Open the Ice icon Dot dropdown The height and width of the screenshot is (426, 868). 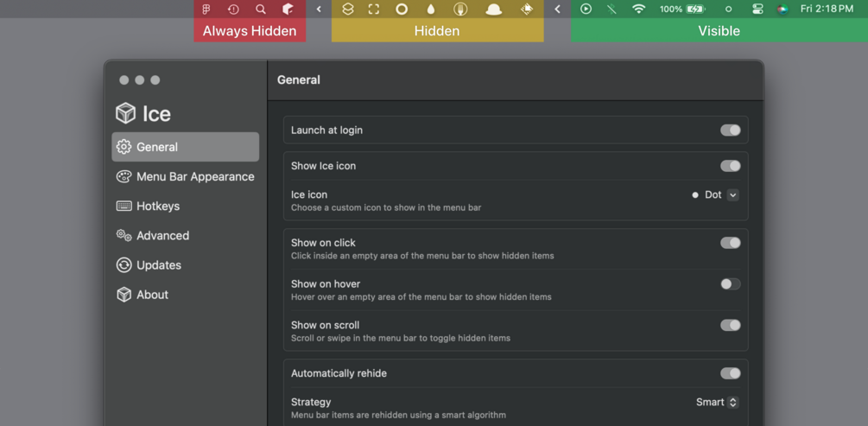pos(715,195)
